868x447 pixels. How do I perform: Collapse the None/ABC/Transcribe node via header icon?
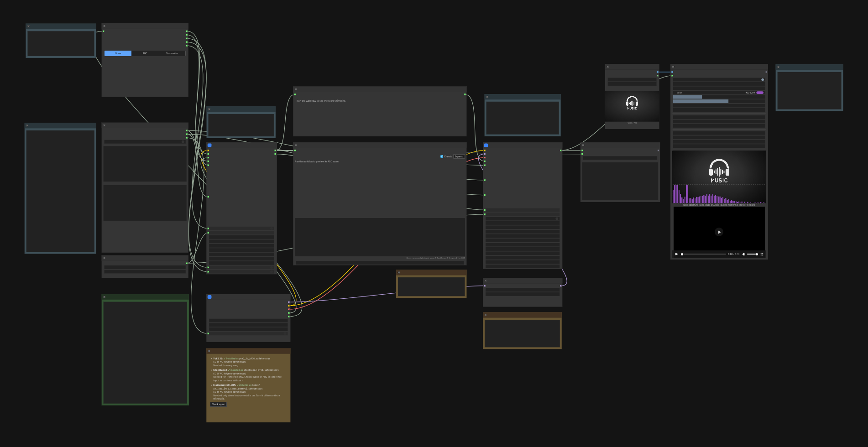pyautogui.click(x=104, y=26)
